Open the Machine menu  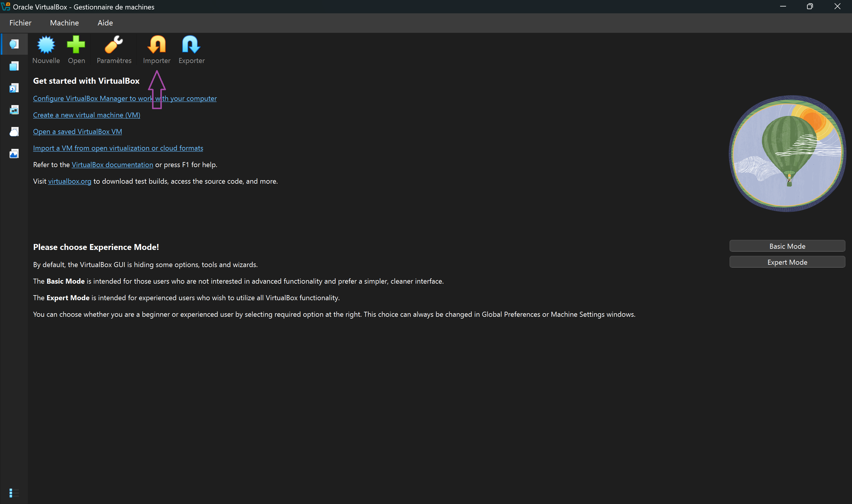coord(64,22)
